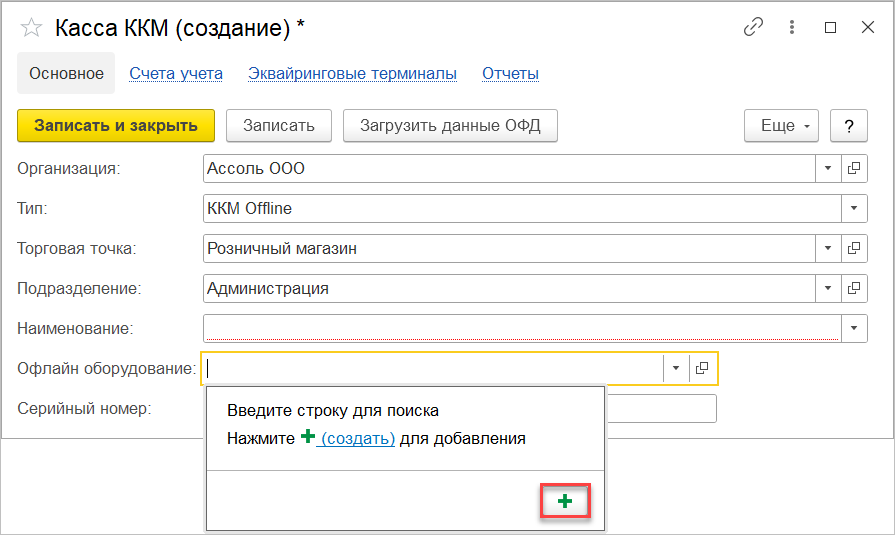Open help with the question mark button

coord(849,126)
